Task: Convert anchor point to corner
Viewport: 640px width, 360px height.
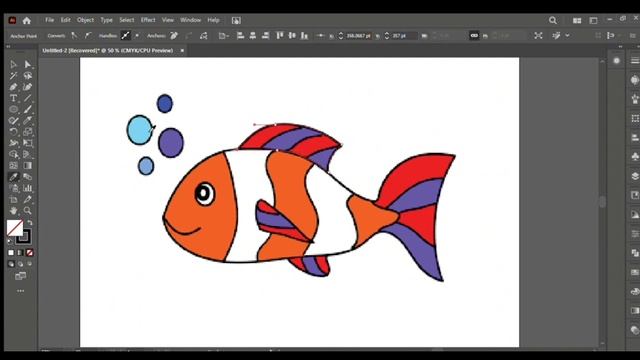Action: coord(74,36)
